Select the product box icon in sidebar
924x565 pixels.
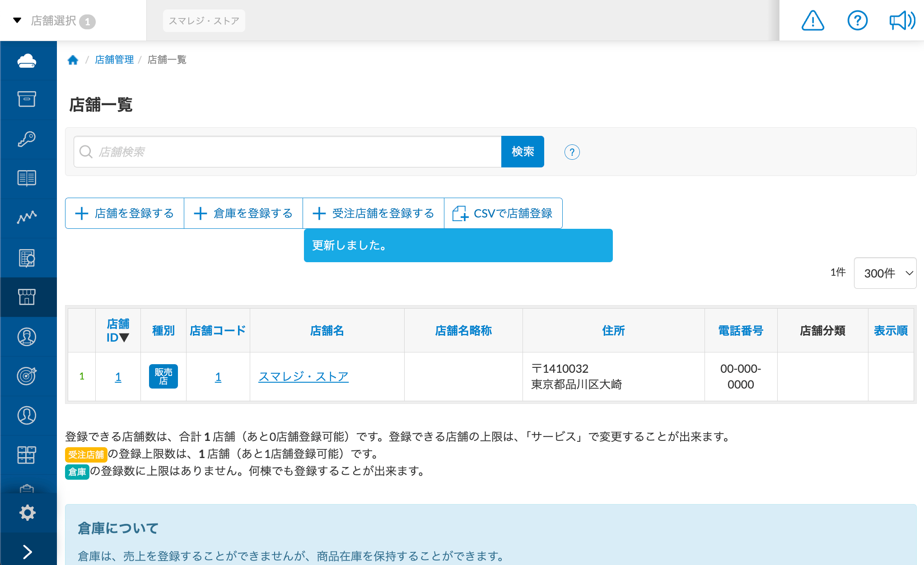click(28, 99)
